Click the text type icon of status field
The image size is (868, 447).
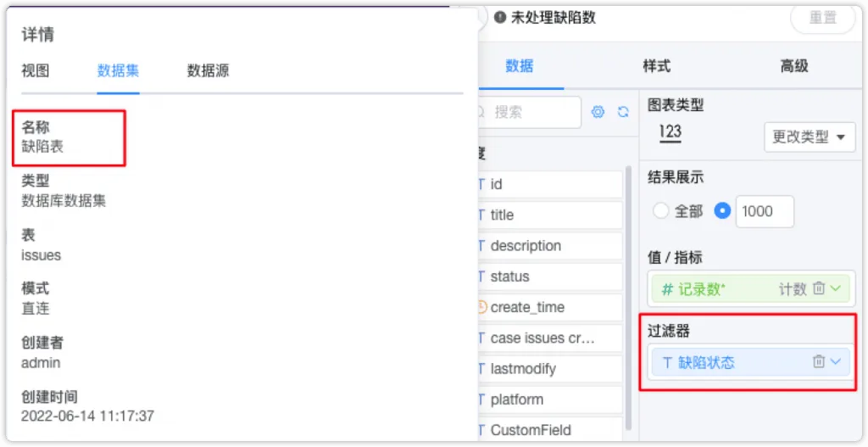[x=480, y=277]
